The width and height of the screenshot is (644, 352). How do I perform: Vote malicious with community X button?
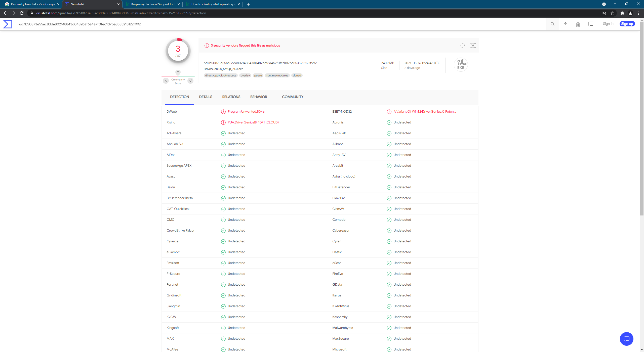tap(166, 81)
